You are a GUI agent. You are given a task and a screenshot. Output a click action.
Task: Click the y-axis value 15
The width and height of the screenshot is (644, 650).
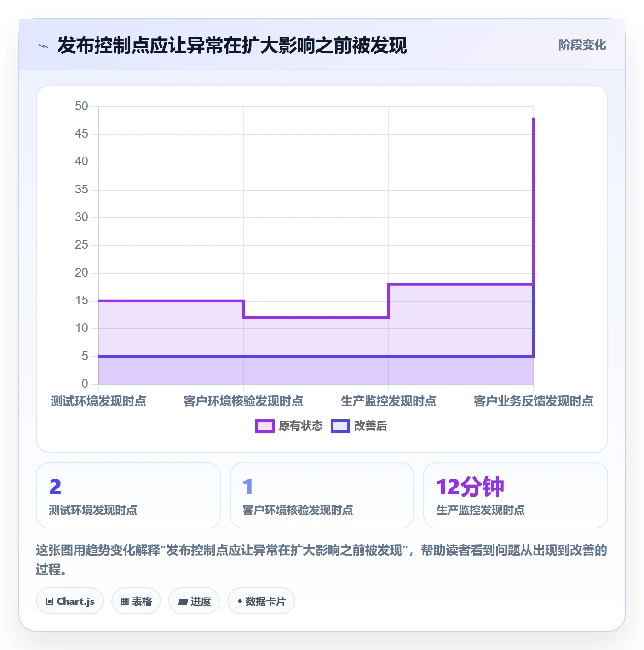81,301
